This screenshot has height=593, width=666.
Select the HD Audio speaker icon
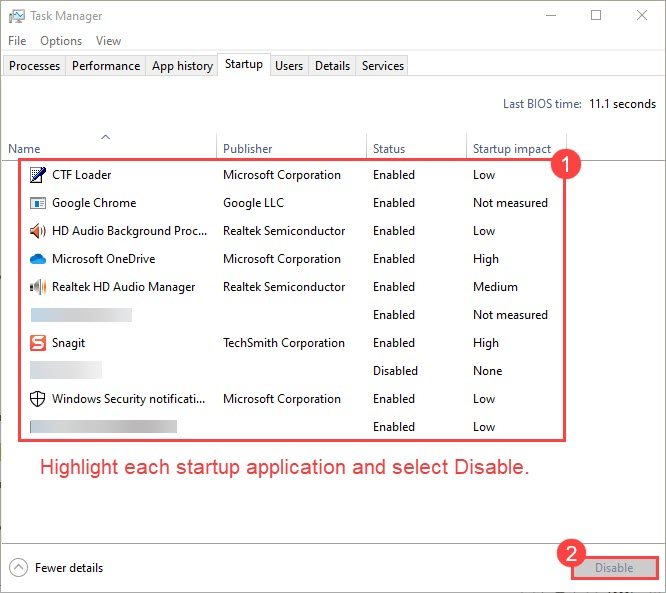38,231
